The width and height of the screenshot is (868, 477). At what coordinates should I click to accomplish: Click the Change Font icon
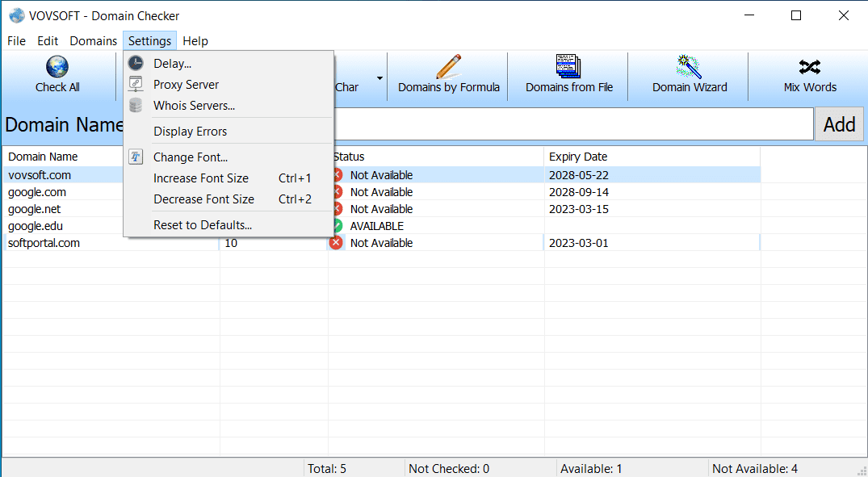136,157
